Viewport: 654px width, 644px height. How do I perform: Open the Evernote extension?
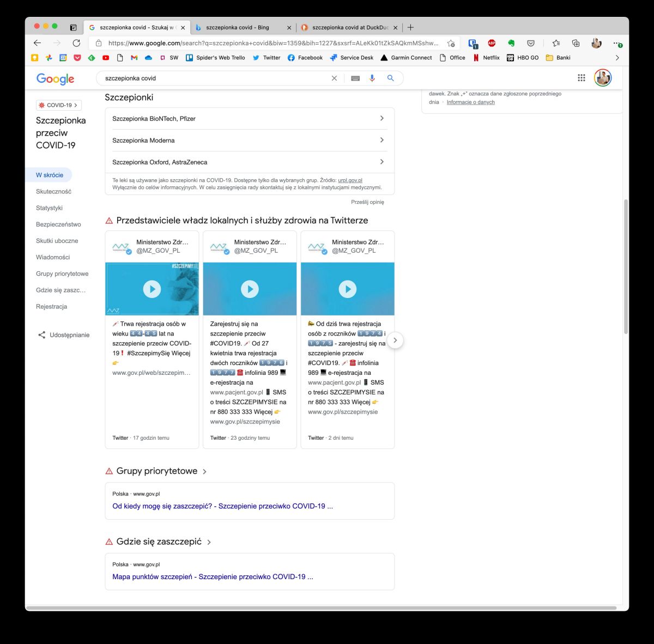511,43
